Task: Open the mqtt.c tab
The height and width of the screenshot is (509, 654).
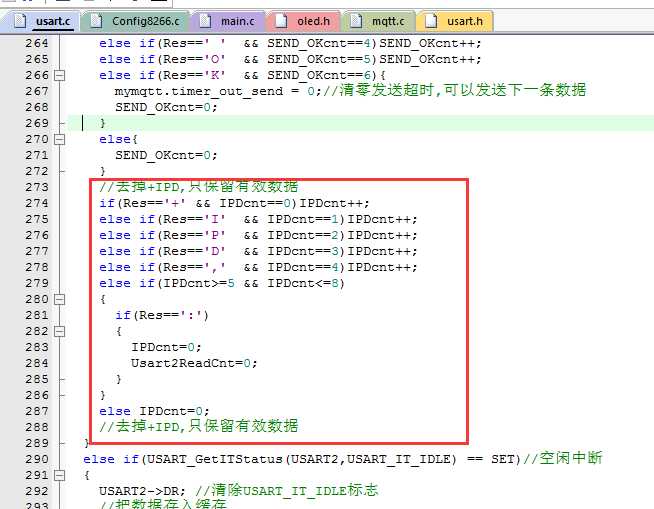Action: (378, 21)
